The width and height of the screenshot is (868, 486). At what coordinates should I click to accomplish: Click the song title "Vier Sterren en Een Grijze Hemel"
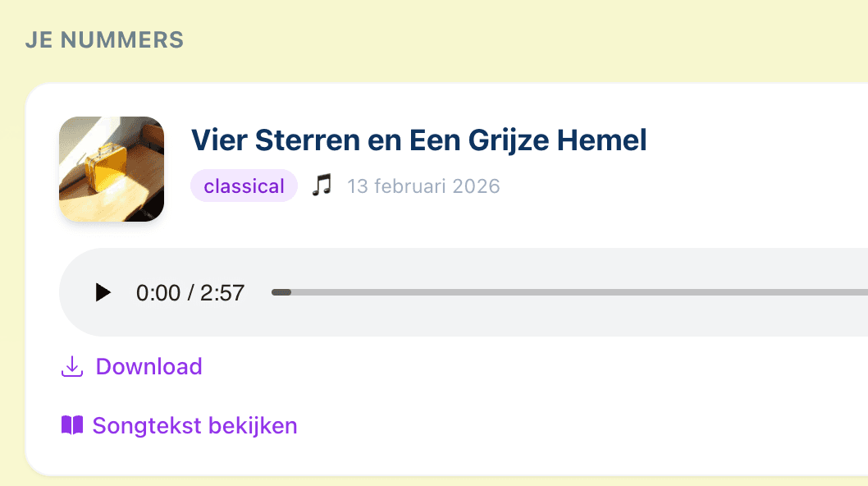point(418,140)
